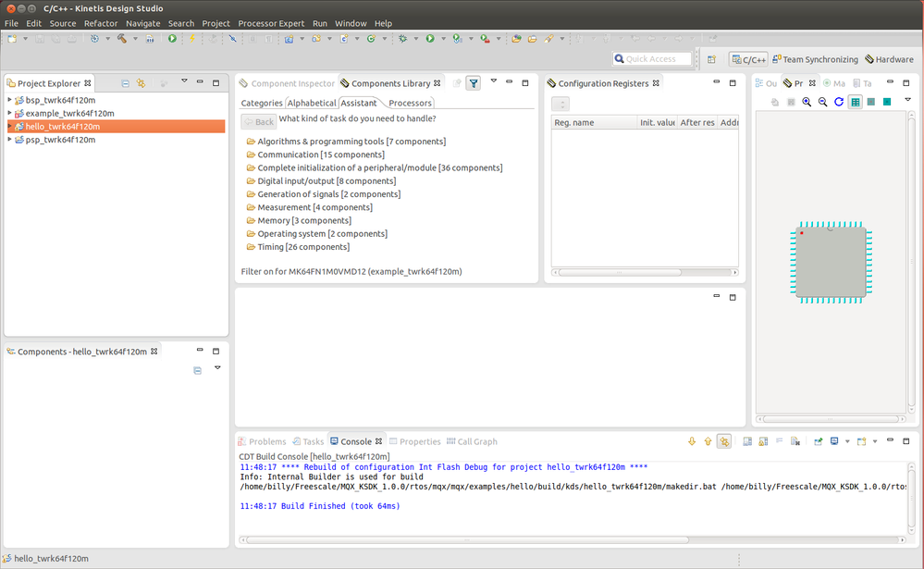
Task: Click the Components Library filter funnel icon
Action: 474,83
